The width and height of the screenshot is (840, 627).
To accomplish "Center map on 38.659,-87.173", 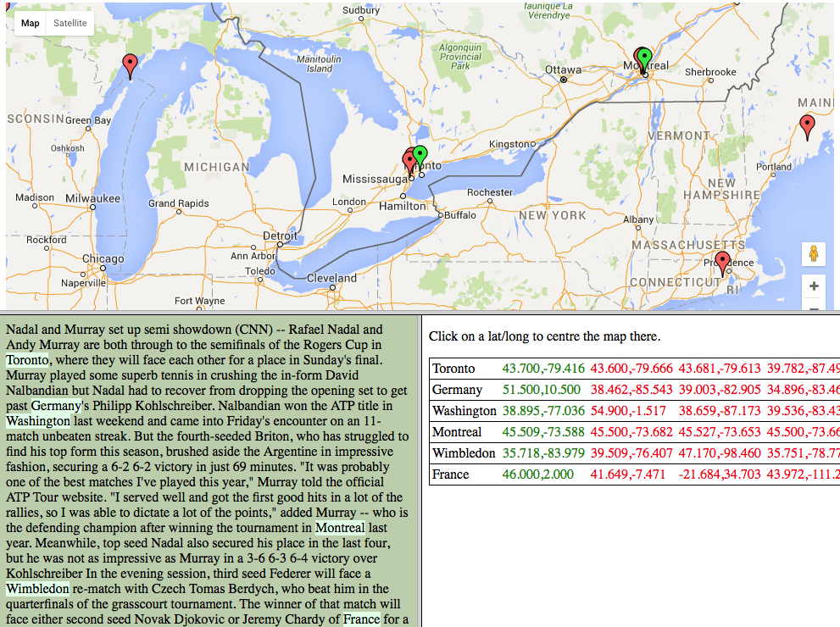I will click(x=720, y=411).
